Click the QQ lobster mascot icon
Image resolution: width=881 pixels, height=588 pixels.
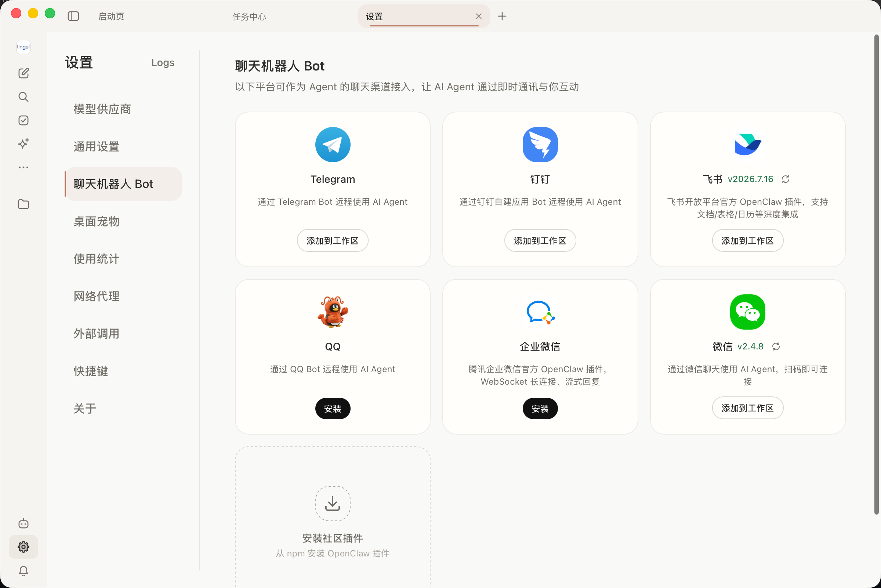tap(333, 312)
